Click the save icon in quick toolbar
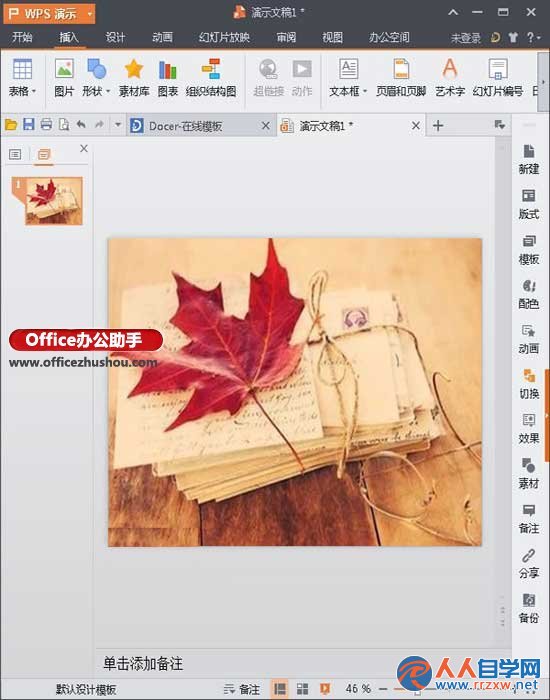 [x=29, y=125]
